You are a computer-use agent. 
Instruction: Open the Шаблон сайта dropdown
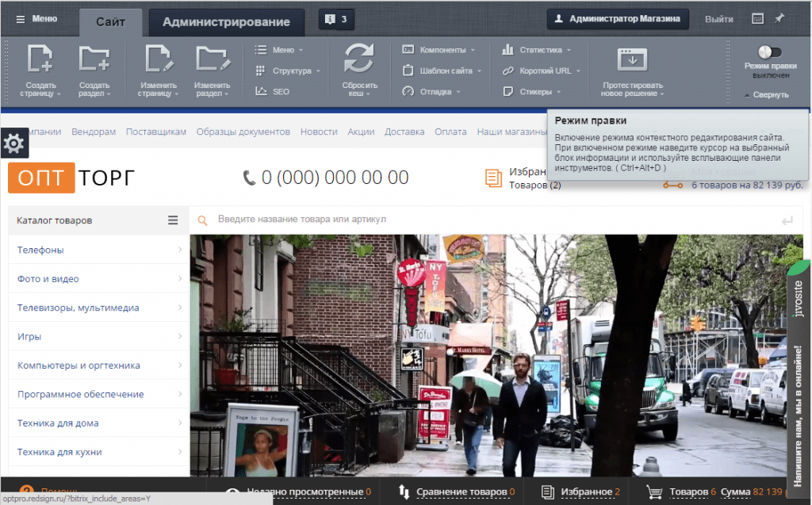pos(442,71)
